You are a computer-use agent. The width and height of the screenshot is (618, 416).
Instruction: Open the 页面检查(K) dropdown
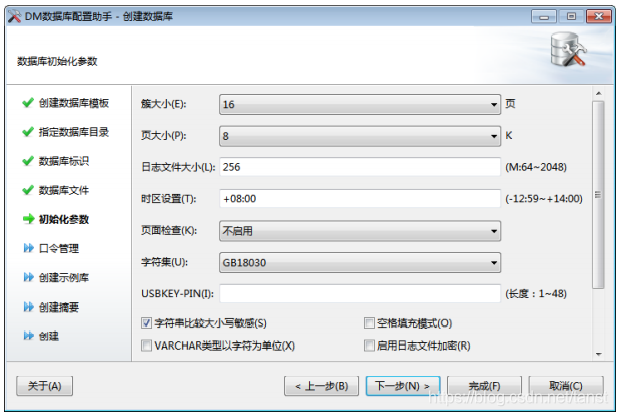click(360, 231)
